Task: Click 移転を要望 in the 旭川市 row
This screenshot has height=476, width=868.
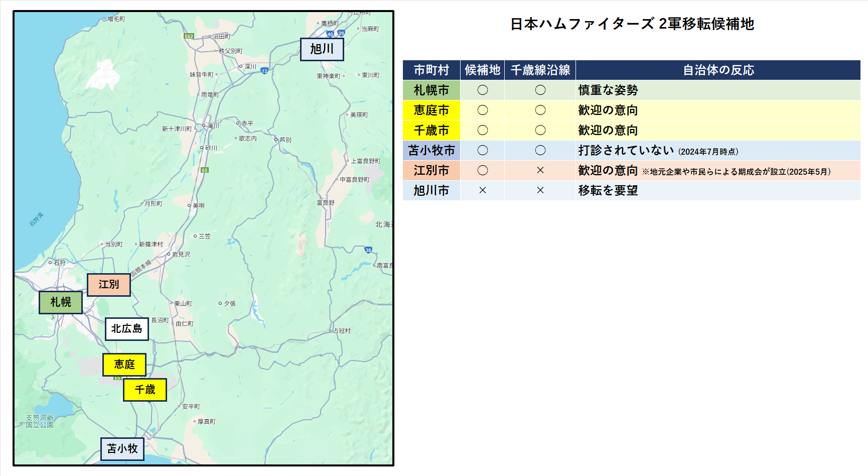Action: point(608,190)
